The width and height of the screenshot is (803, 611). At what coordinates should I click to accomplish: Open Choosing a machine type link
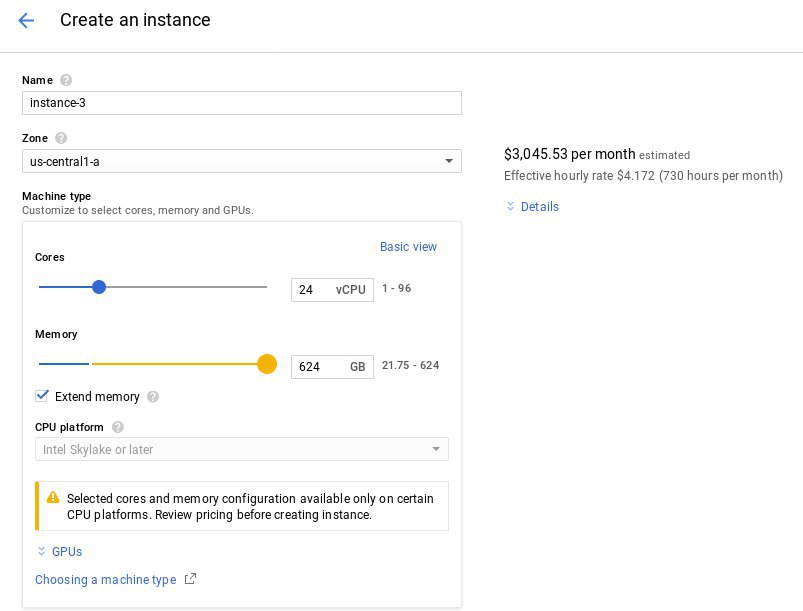105,579
